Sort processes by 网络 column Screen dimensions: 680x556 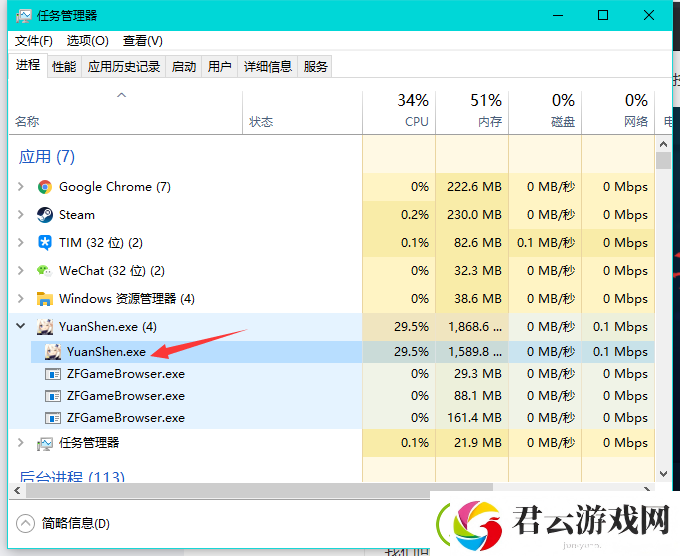coord(618,112)
